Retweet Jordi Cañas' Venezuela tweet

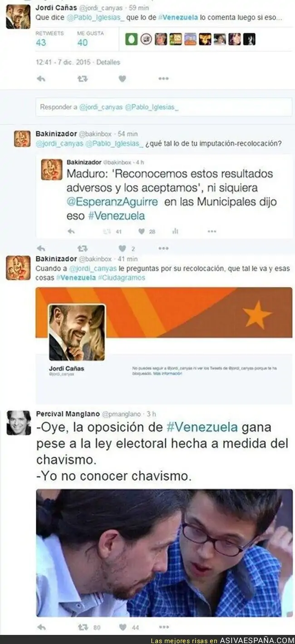82,79
